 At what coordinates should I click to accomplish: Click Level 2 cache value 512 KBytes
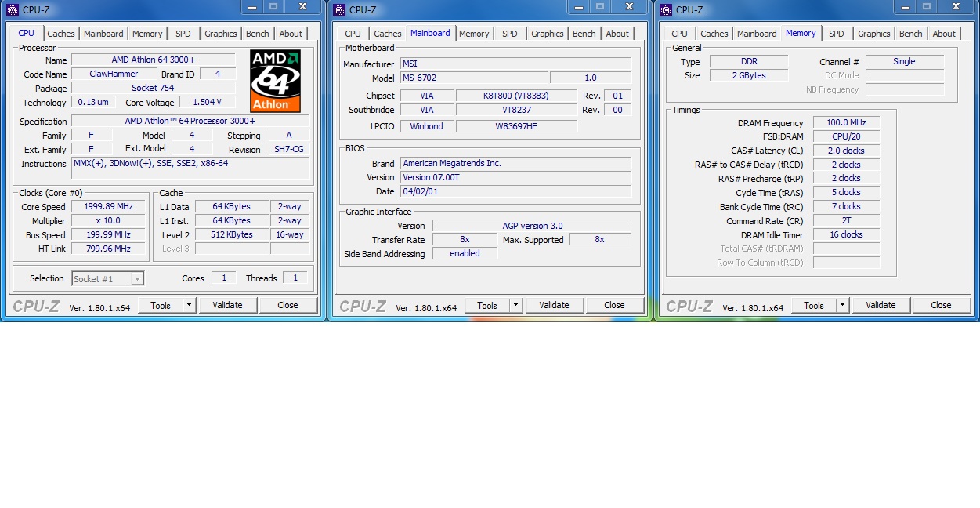[x=232, y=234]
